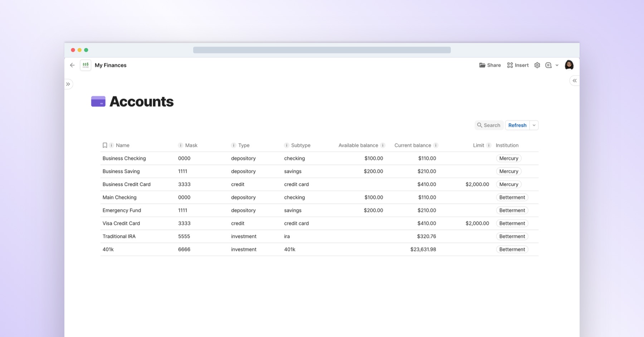Select the Betterment tag on 401k row
The width and height of the screenshot is (644, 337).
pos(512,249)
